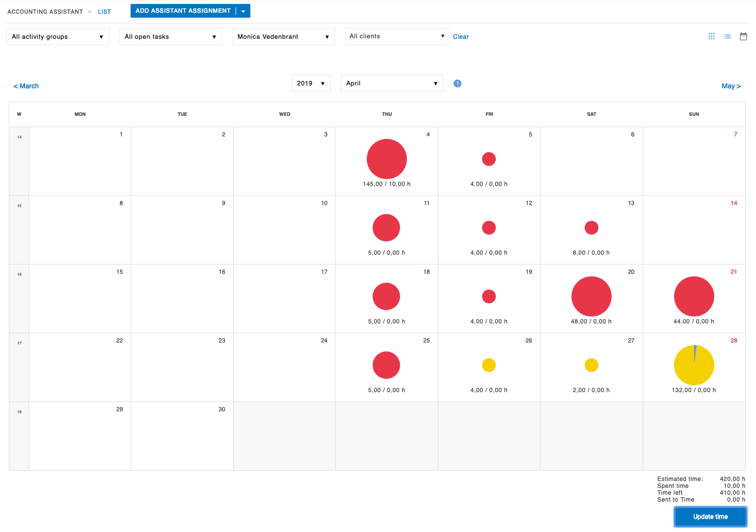Open the large red pie on April 4

point(386,159)
